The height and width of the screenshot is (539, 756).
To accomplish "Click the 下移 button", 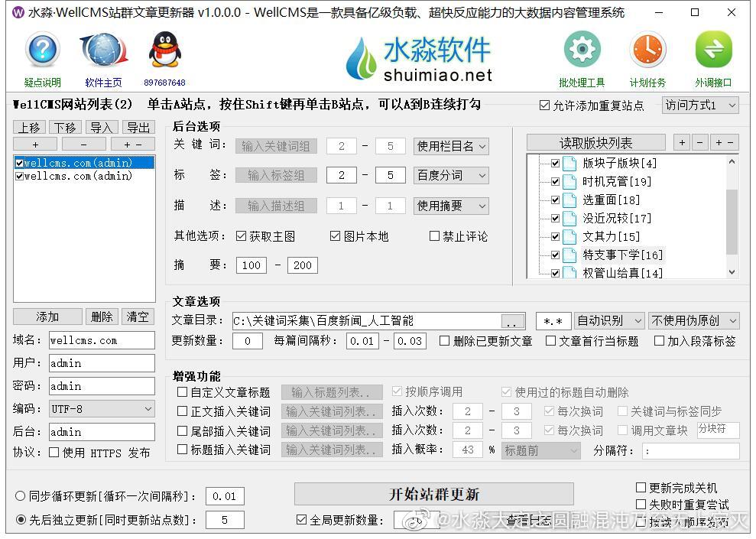I will click(65, 127).
